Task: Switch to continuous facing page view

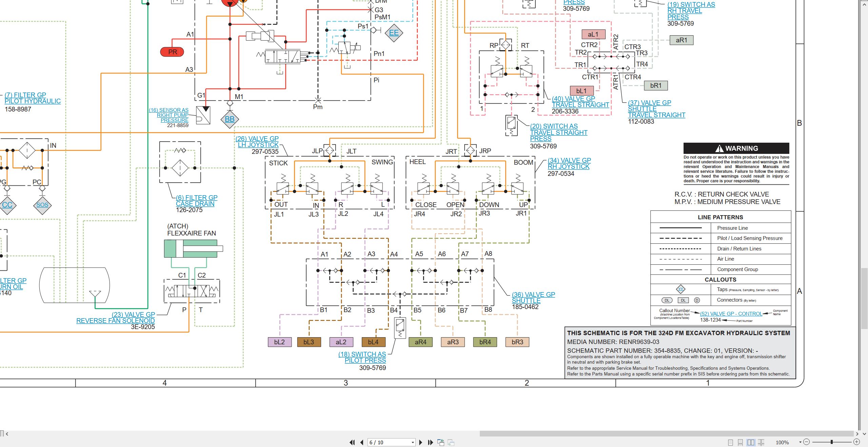Action: point(761,442)
